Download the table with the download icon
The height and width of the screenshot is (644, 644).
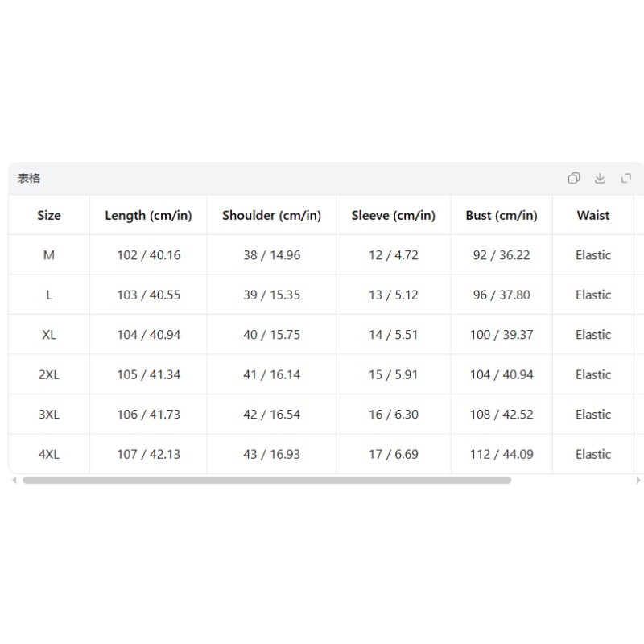pos(600,178)
